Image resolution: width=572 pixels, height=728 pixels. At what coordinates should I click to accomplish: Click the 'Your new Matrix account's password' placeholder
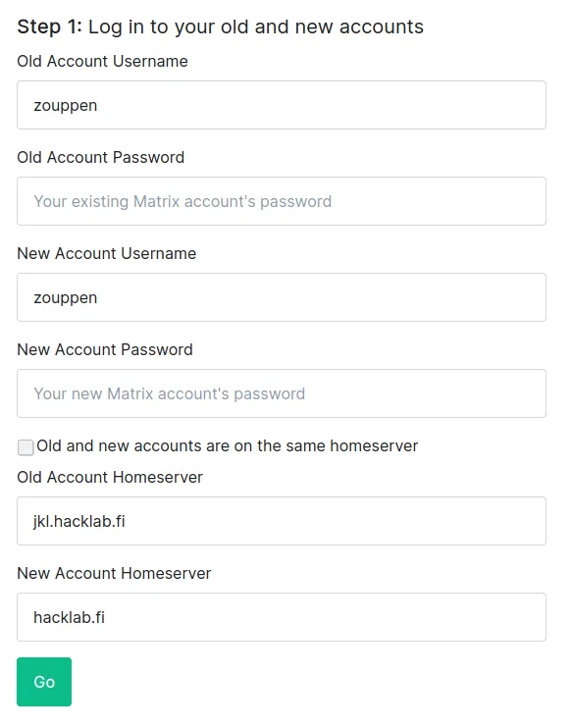[x=170, y=393]
